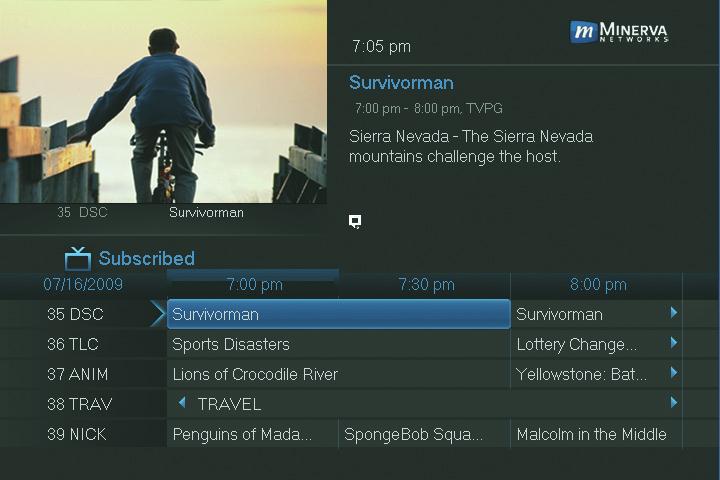This screenshot has width=720, height=480.
Task: Click right arrow on the TRAVEL row
Action: point(674,403)
